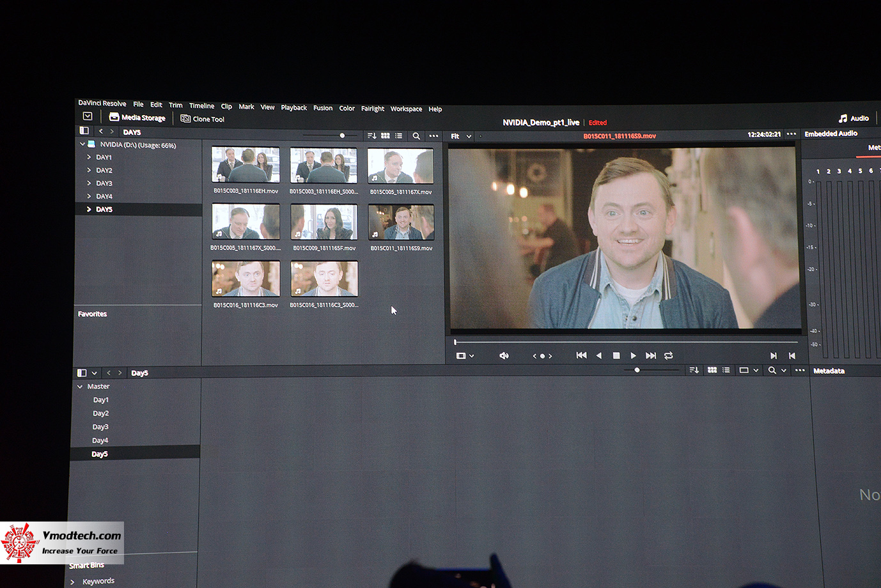Image resolution: width=881 pixels, height=588 pixels.
Task: Open the Fairlight menu
Action: point(373,109)
